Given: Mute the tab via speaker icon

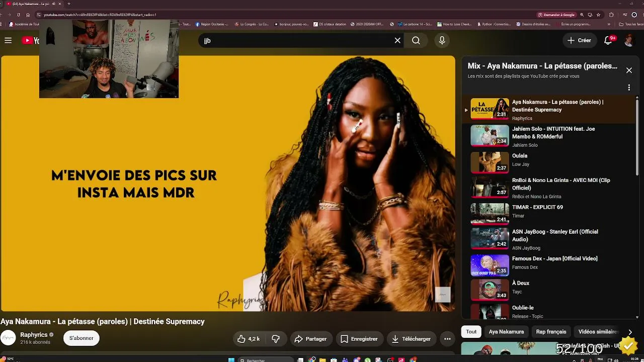Looking at the screenshot, I should tap(53, 4).
